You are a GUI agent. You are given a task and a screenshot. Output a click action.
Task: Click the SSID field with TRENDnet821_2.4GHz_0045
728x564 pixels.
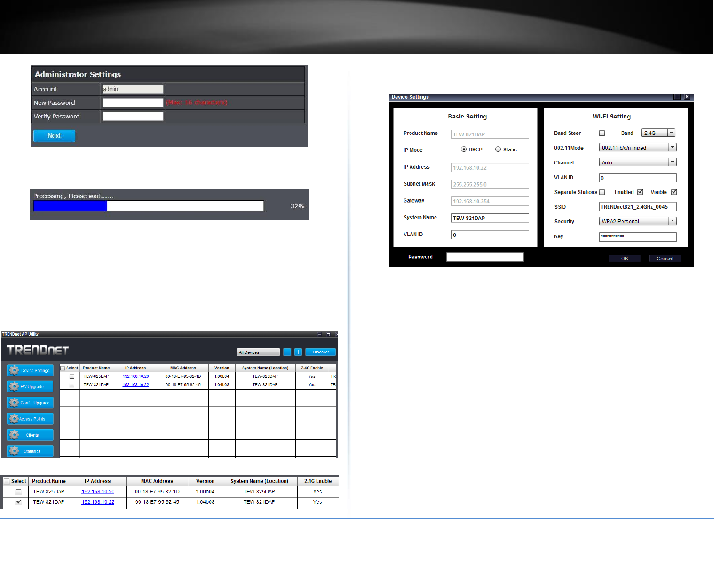coord(638,207)
